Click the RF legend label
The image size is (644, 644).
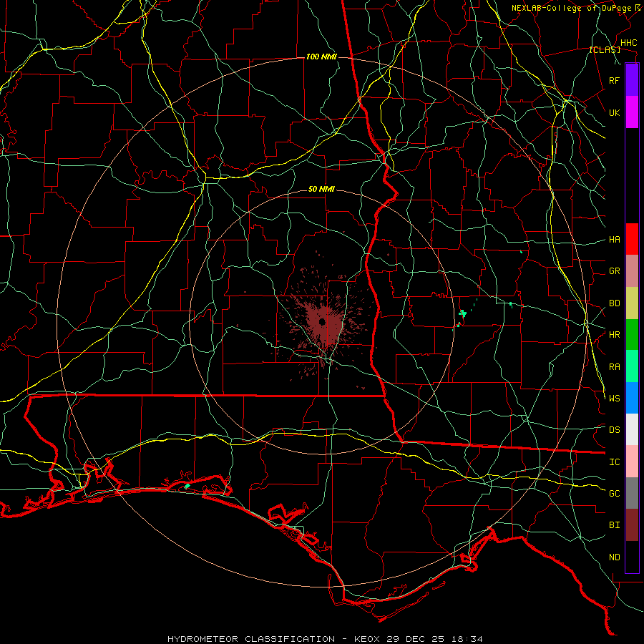614,80
